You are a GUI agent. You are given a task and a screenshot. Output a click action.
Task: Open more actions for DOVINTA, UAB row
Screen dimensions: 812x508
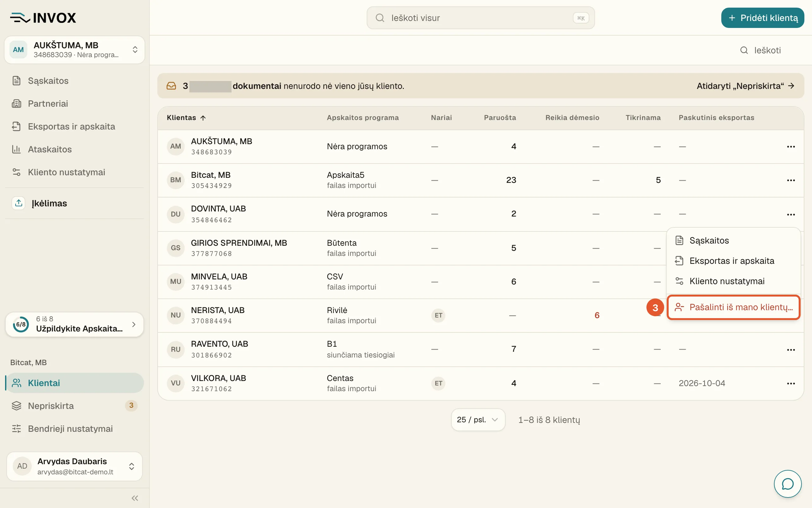(x=791, y=214)
